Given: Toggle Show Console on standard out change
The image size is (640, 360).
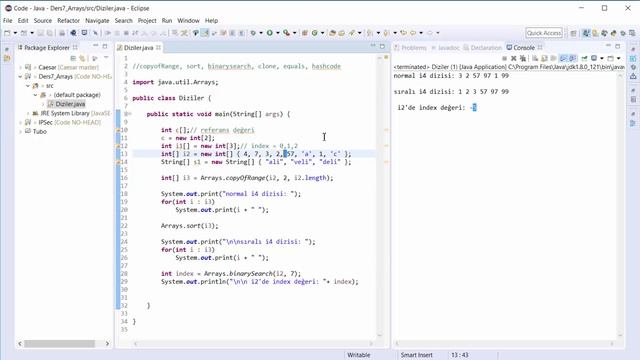Looking at the screenshot, I should coord(563,58).
